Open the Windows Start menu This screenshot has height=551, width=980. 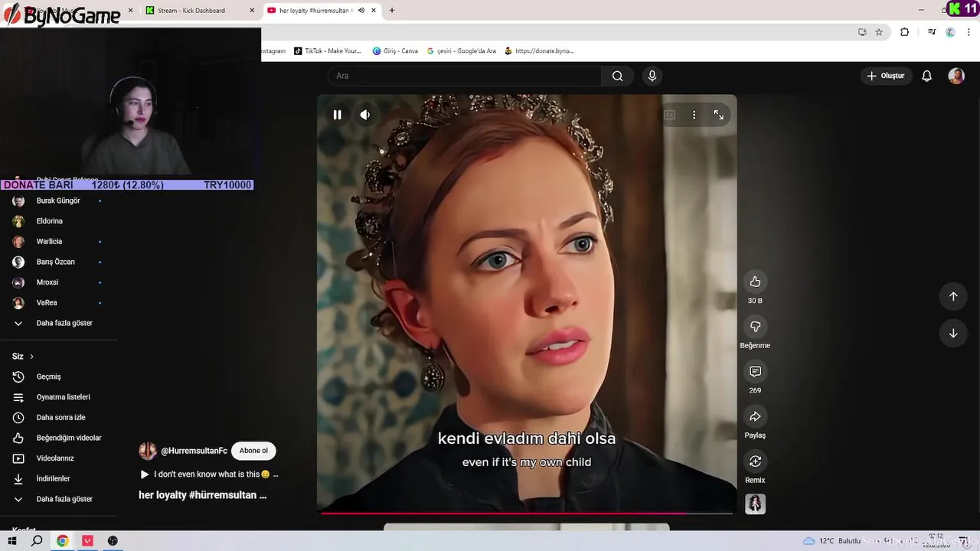[x=11, y=541]
